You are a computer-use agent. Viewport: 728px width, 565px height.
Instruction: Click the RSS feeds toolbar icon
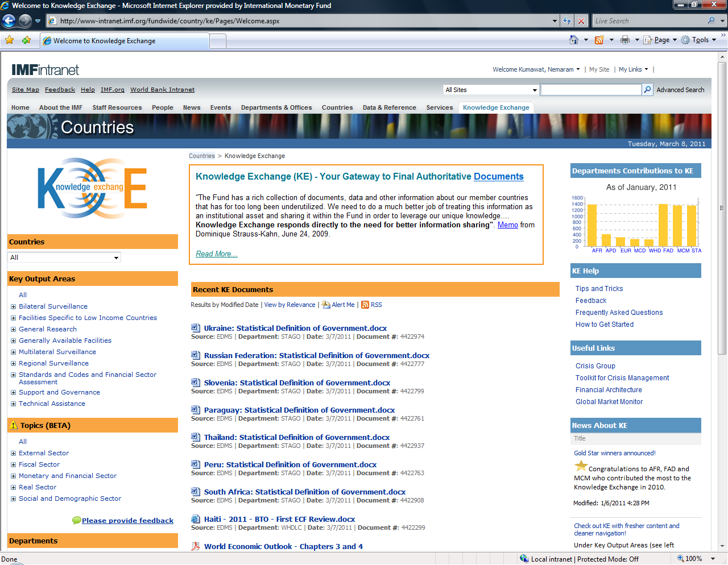point(599,40)
